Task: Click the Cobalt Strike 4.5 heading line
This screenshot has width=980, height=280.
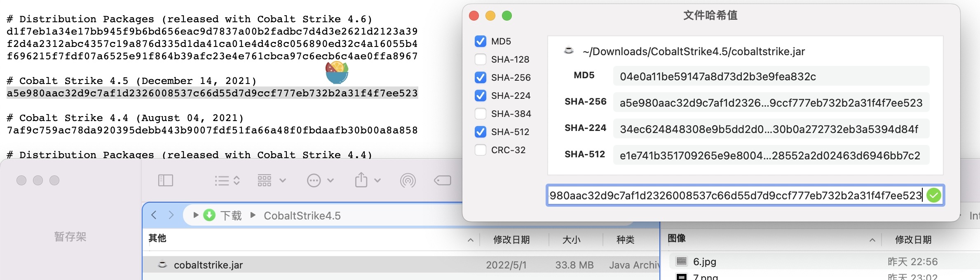Action: 131,81
